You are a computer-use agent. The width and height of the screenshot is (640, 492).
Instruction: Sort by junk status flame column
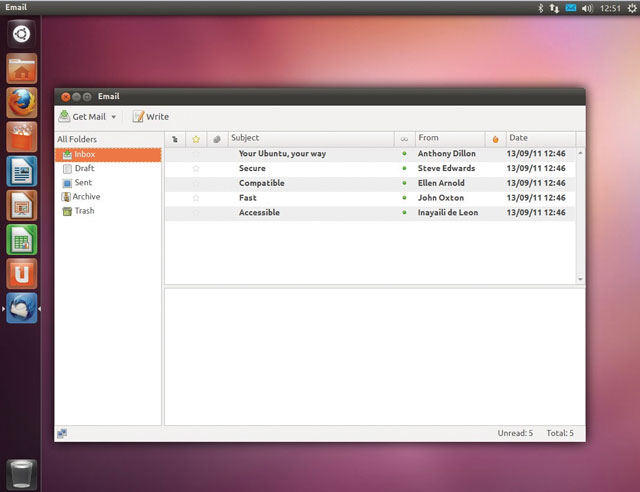click(496, 139)
